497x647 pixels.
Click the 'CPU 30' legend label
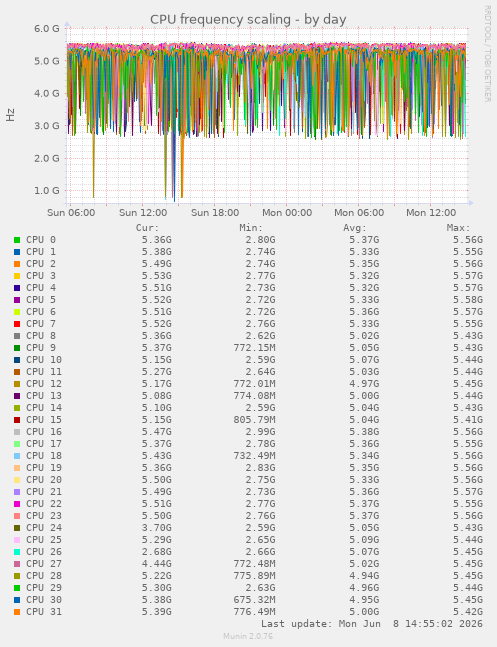click(x=44, y=600)
